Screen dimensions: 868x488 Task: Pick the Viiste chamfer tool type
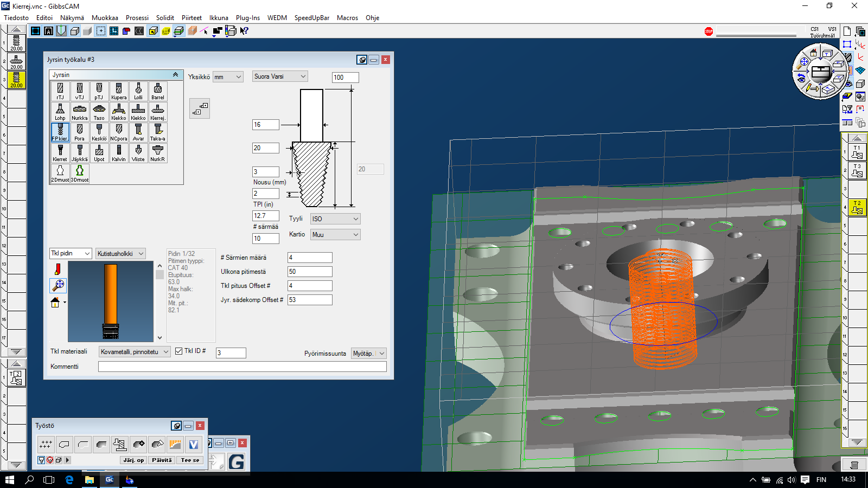click(x=138, y=153)
